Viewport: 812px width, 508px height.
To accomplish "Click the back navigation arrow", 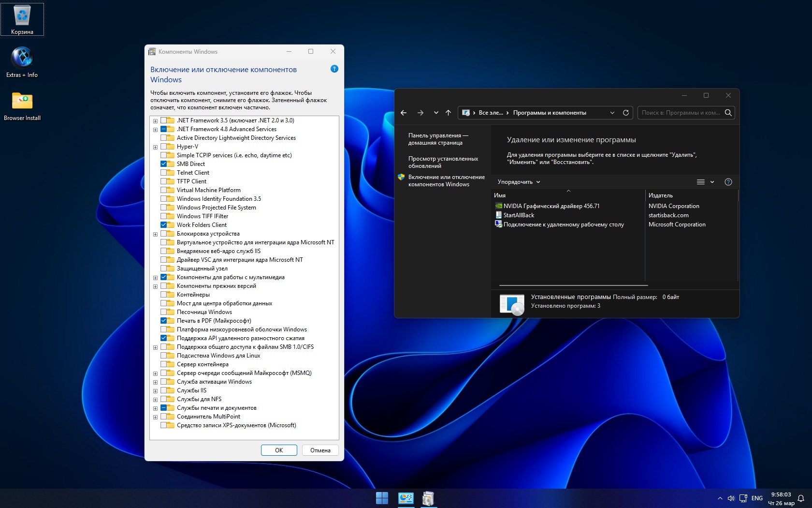I will (404, 113).
